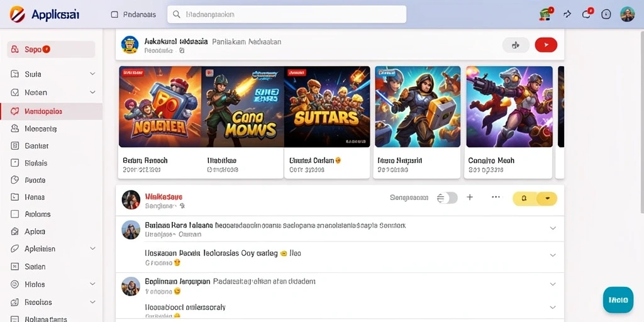
Task: Click the yellow bell button
Action: tap(525, 198)
